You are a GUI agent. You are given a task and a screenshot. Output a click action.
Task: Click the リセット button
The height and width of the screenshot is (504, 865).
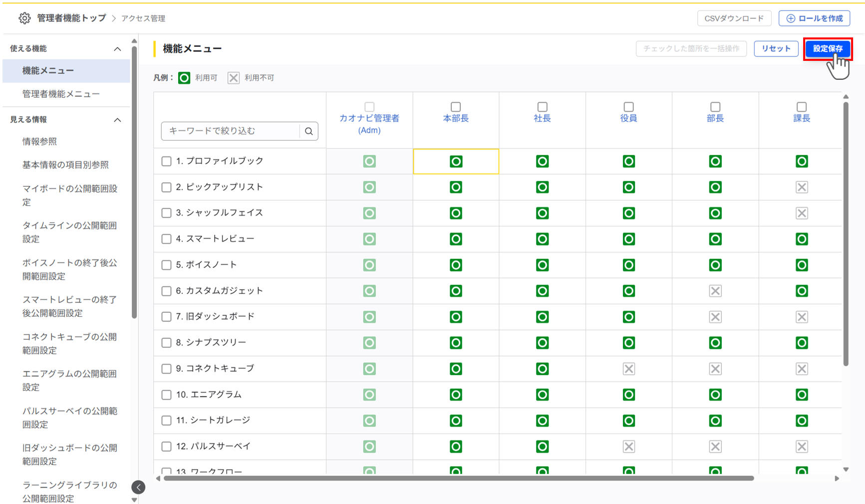coord(776,49)
